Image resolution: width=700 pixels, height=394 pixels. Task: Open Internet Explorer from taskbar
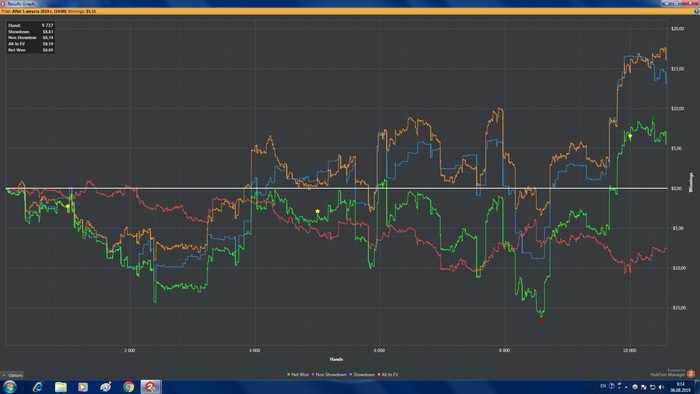point(38,386)
